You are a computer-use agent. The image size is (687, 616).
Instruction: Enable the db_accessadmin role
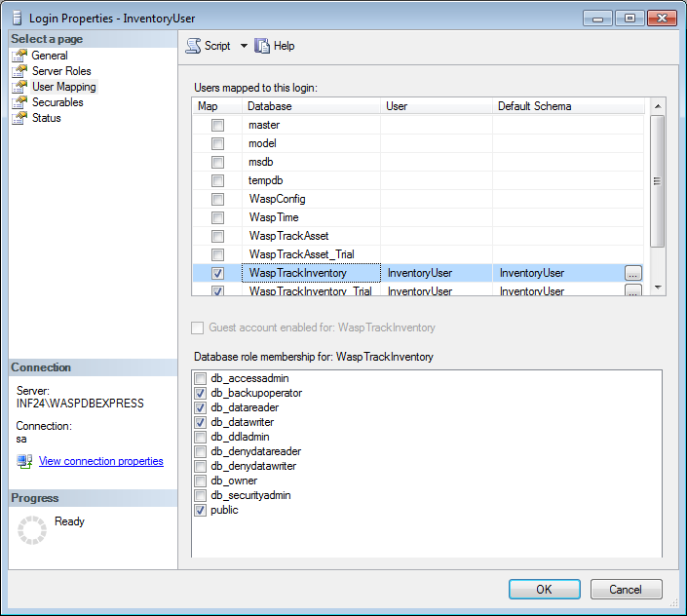[200, 378]
